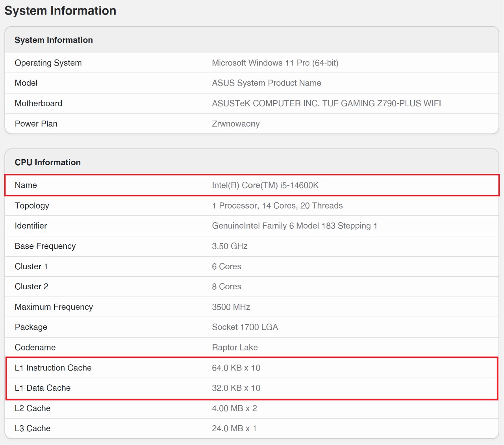Select "ASUS System Product Name" value

click(267, 83)
